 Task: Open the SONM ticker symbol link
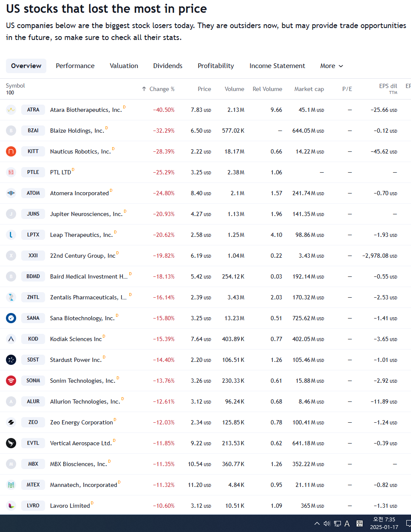point(33,381)
